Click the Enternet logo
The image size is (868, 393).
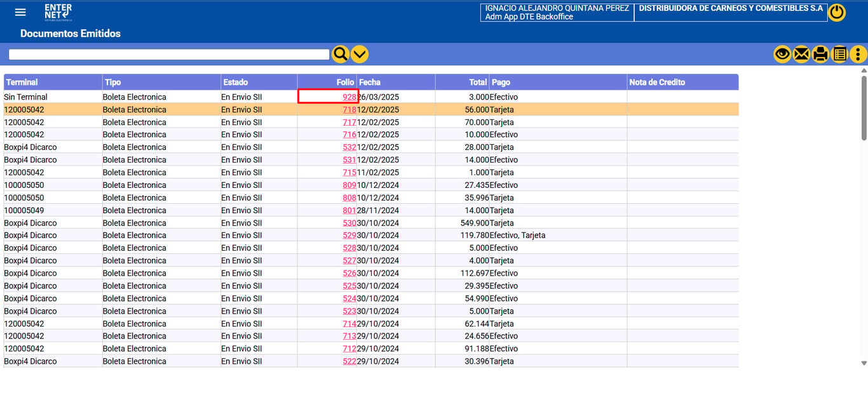click(x=58, y=13)
